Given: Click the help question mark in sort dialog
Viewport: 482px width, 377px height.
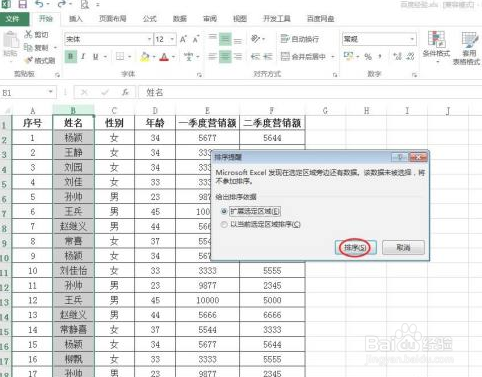Looking at the screenshot, I should coord(400,157).
